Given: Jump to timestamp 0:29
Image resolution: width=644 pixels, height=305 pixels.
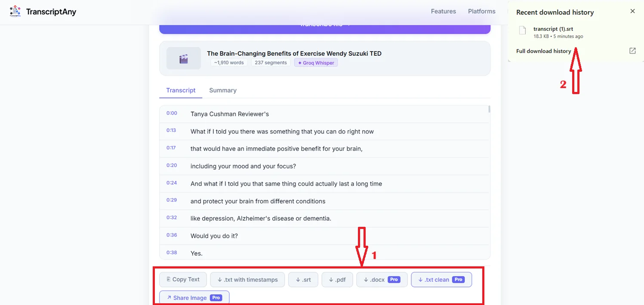Looking at the screenshot, I should pyautogui.click(x=172, y=200).
